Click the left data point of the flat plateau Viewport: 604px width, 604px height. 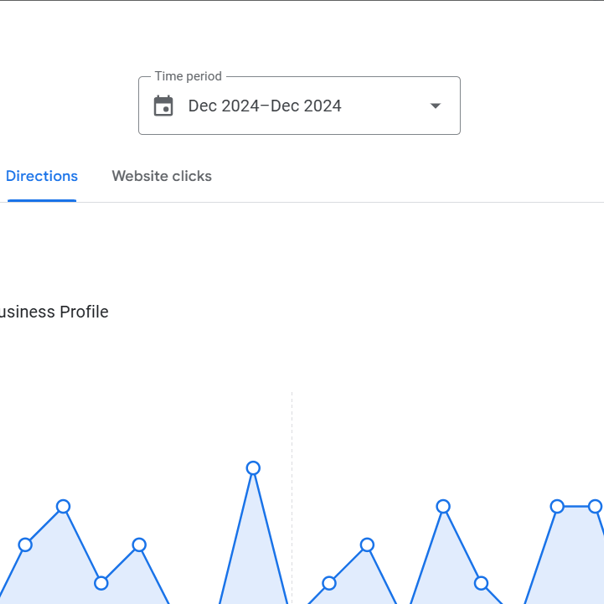[557, 507]
